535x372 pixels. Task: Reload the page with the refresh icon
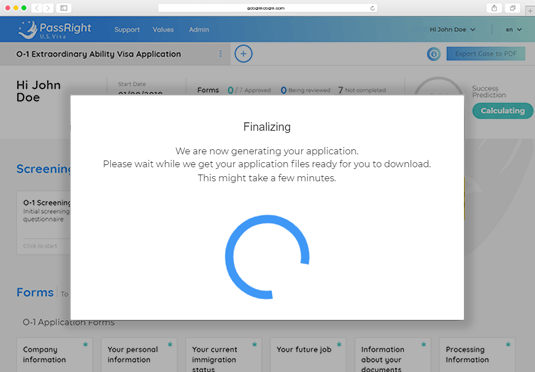point(372,8)
